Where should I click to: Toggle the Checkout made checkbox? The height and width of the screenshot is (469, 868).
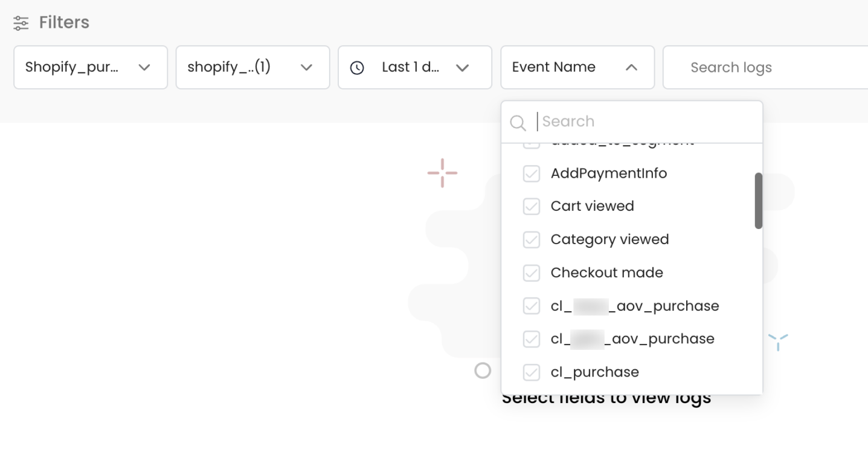point(531,273)
